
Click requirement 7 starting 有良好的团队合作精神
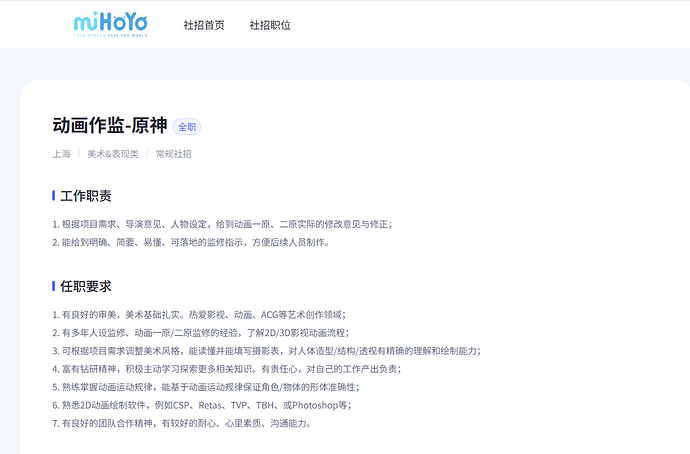[x=182, y=423]
